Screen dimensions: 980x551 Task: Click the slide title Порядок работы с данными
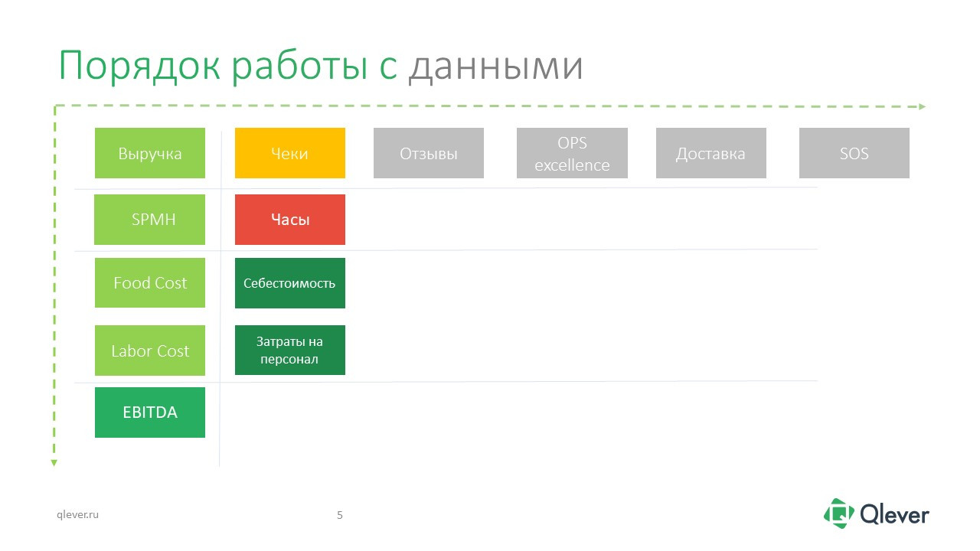pyautogui.click(x=322, y=67)
